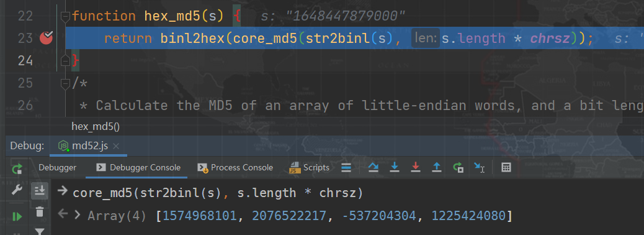Resume program execution

17,216
